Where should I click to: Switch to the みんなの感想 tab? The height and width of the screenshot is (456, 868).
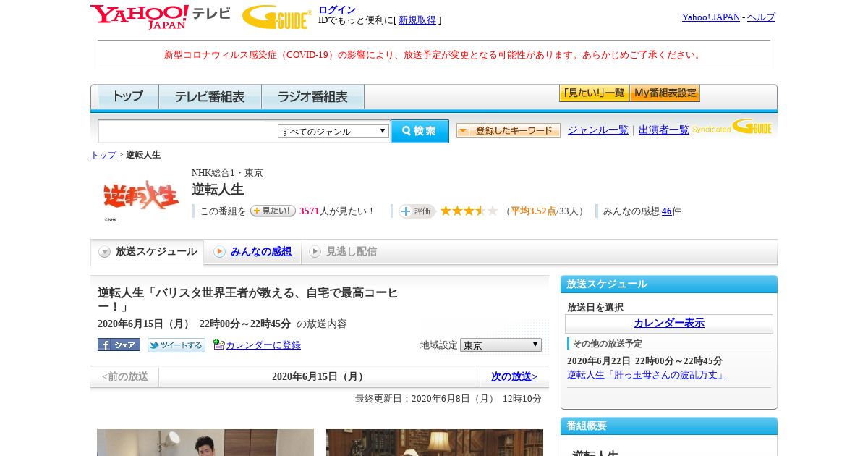click(260, 252)
